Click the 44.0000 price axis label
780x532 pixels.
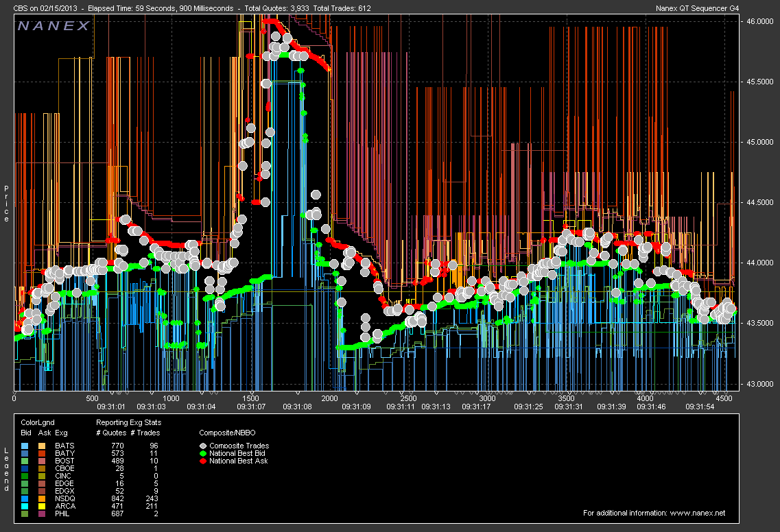pos(759,263)
